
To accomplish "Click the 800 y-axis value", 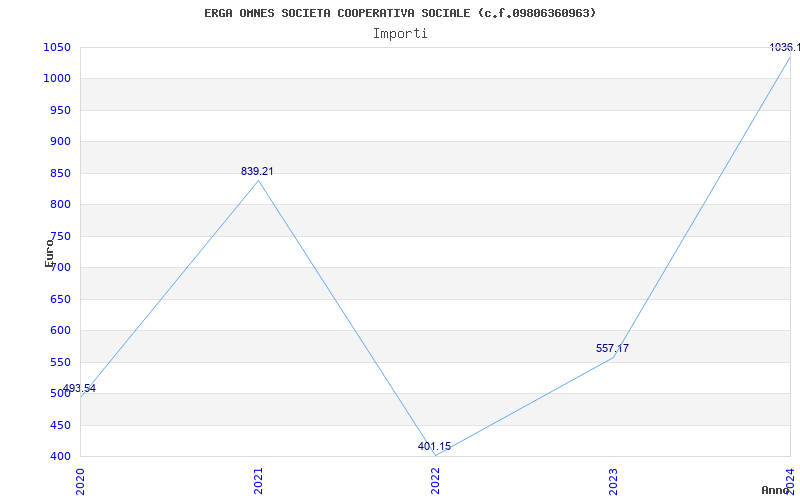I will tap(60, 205).
